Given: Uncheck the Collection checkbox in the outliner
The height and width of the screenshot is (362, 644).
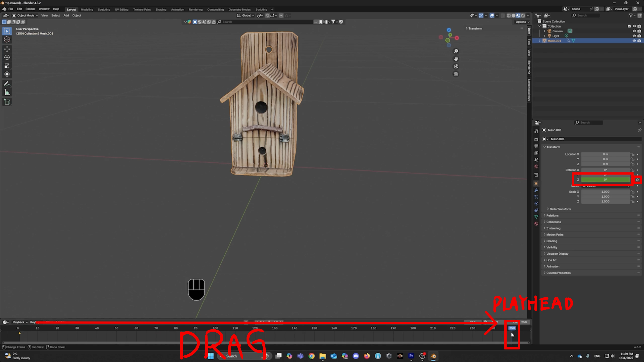Looking at the screenshot, I should (629, 26).
